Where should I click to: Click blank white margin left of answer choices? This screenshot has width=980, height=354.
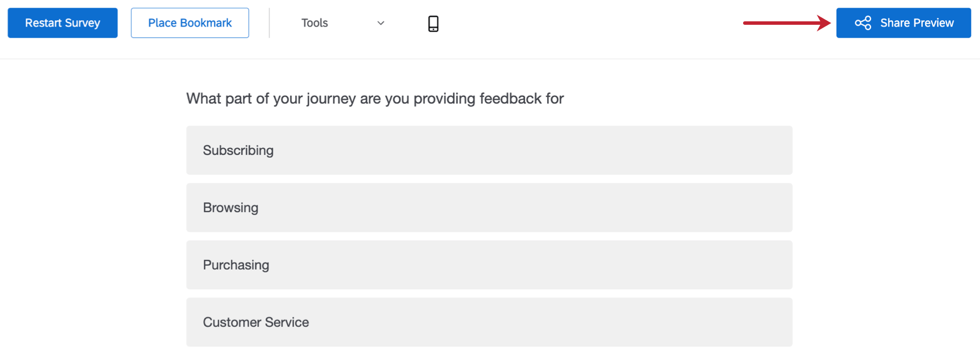click(92, 231)
